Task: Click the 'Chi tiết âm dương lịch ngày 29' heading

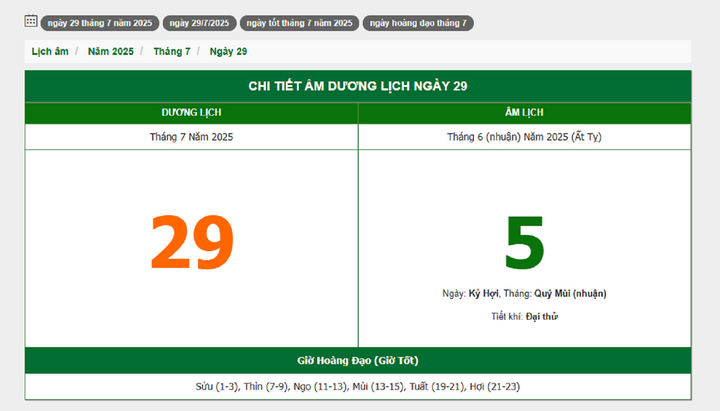Action: click(358, 86)
